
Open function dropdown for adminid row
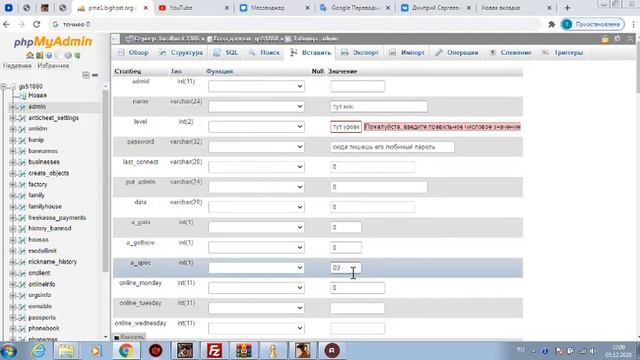click(256, 87)
